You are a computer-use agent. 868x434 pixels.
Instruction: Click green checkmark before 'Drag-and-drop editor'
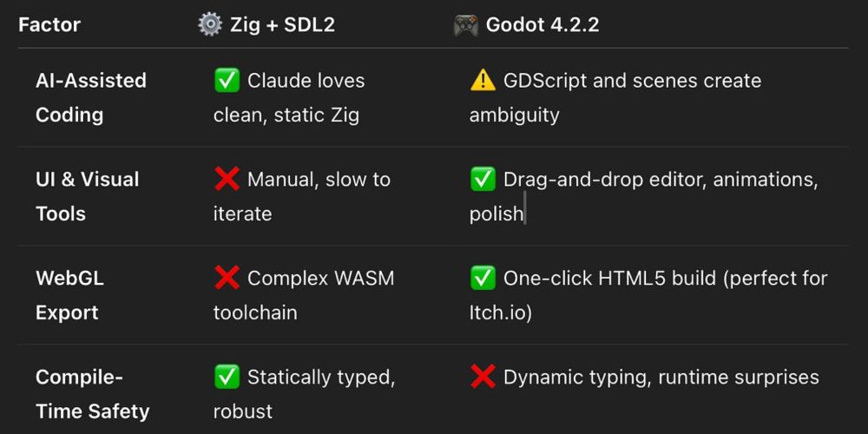coord(483,180)
